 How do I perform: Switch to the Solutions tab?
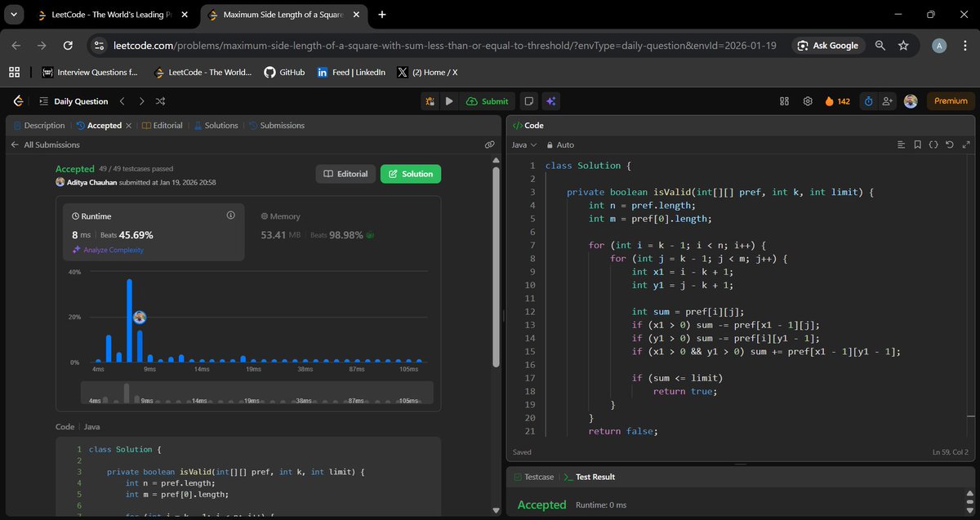(216, 125)
